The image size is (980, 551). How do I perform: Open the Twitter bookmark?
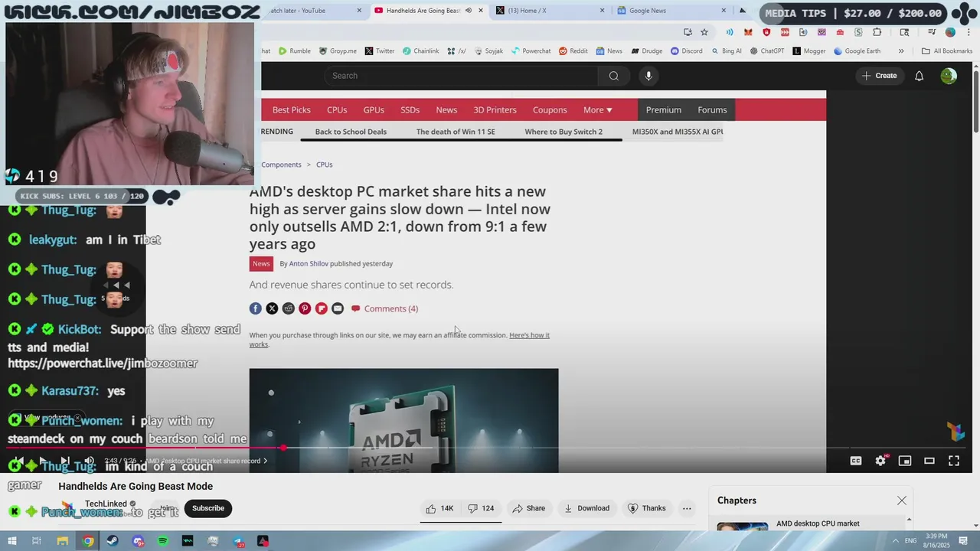(x=380, y=51)
